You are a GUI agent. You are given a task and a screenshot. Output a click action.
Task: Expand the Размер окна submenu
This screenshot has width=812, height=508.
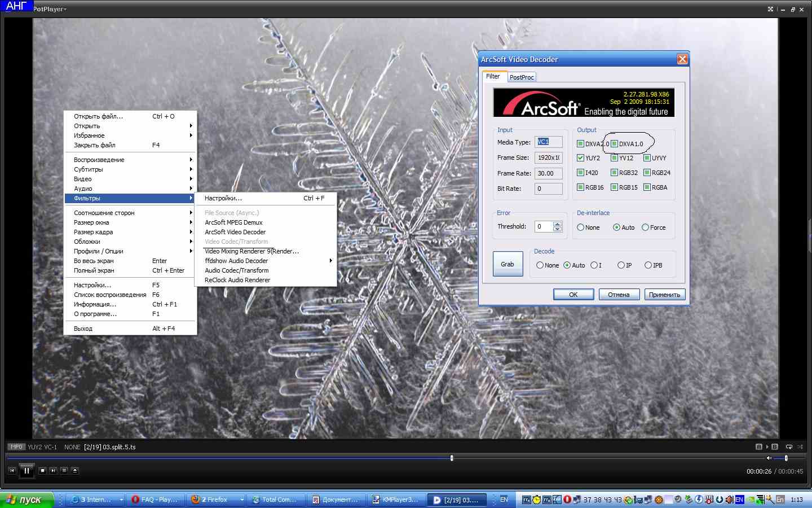coord(130,222)
